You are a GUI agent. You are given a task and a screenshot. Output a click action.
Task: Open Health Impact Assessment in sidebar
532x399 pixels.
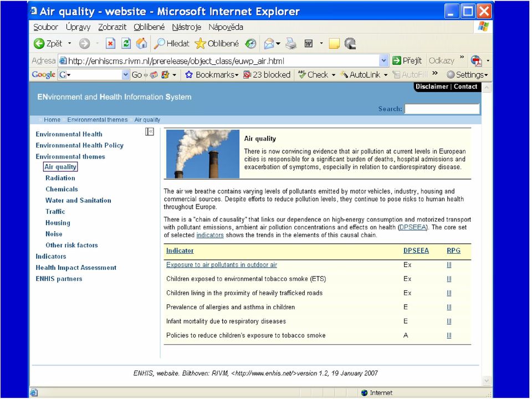76,267
